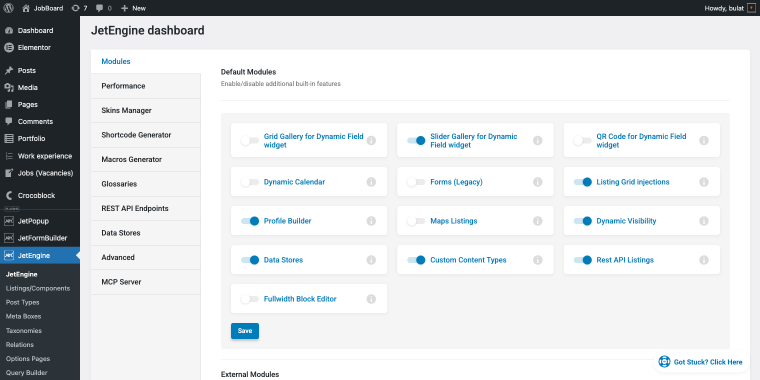
Task: Click the Pages sidebar icon
Action: [x=9, y=105]
